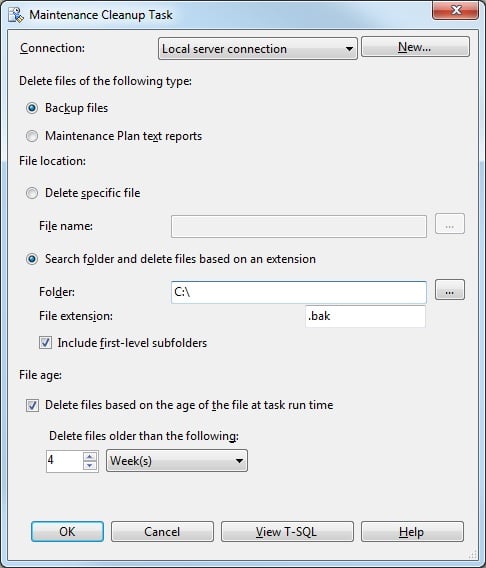Expand the Week(s) time unit dropdown

click(177, 461)
